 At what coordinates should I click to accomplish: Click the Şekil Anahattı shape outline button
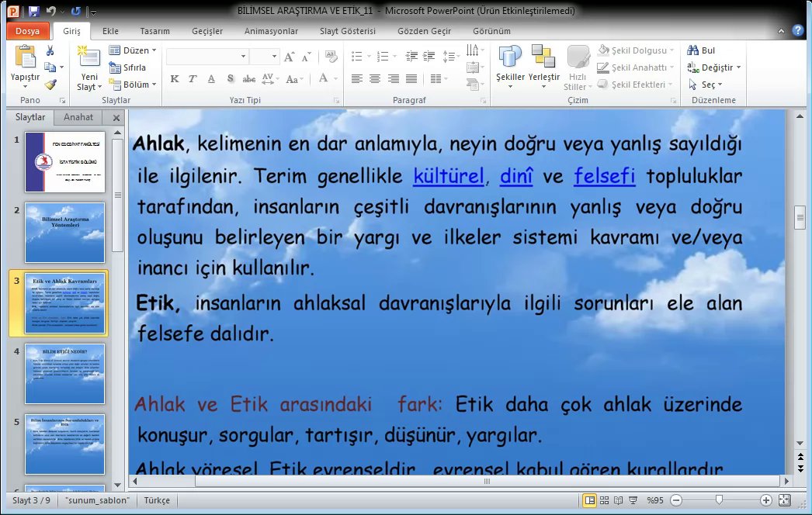tap(635, 67)
